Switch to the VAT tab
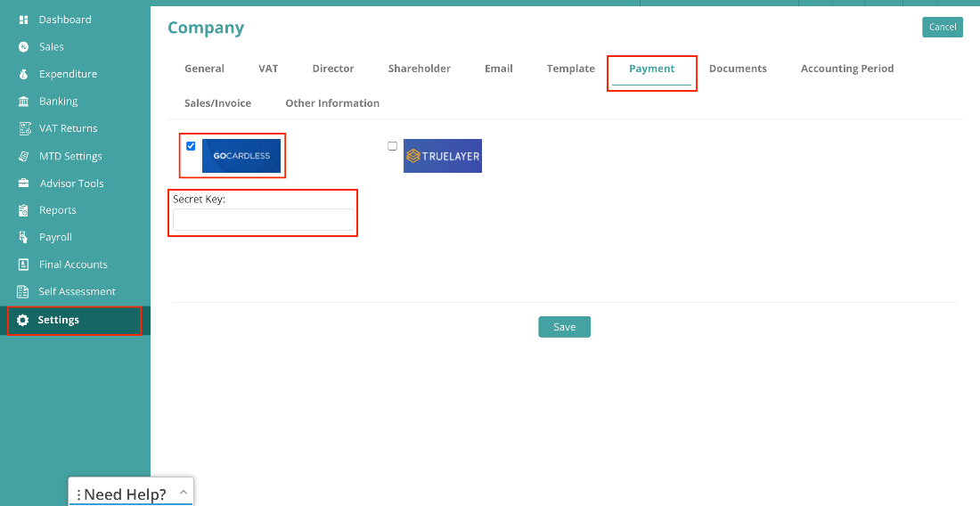The width and height of the screenshot is (980, 506). tap(268, 69)
